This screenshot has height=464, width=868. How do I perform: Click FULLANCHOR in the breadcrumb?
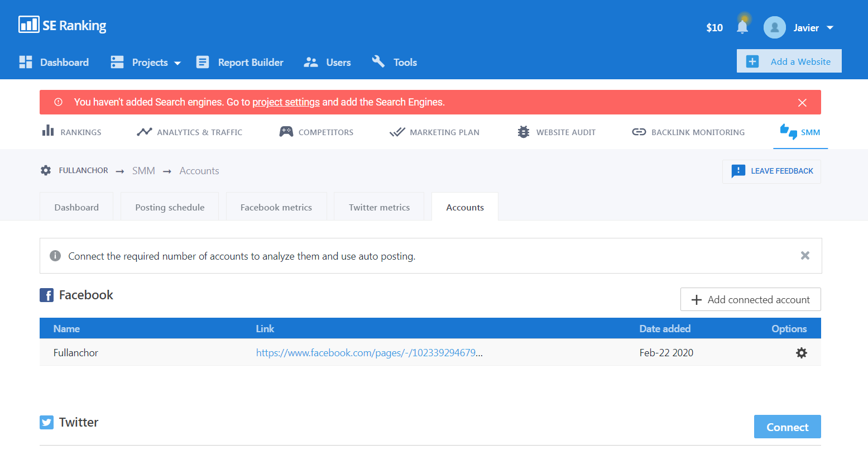pos(84,170)
